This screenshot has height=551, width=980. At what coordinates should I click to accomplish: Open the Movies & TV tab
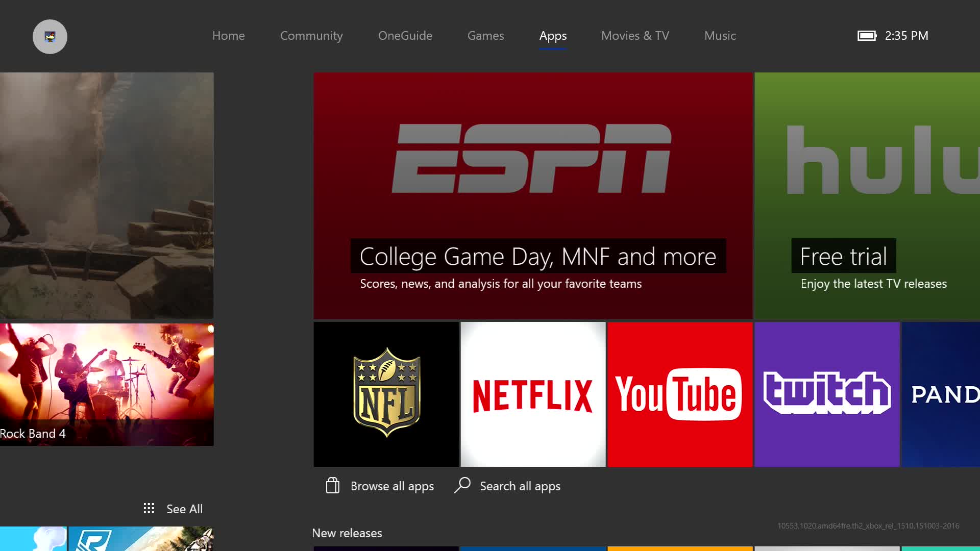tap(635, 36)
